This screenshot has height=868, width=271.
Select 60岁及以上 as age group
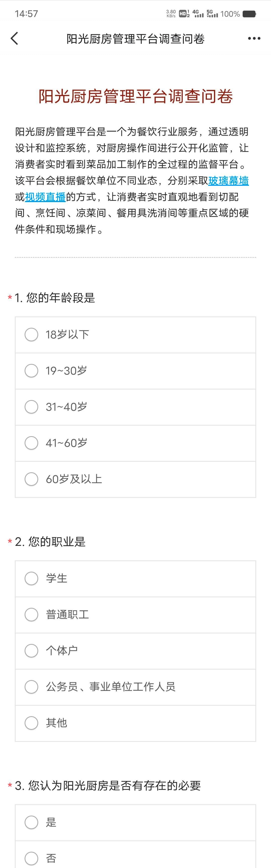click(31, 479)
